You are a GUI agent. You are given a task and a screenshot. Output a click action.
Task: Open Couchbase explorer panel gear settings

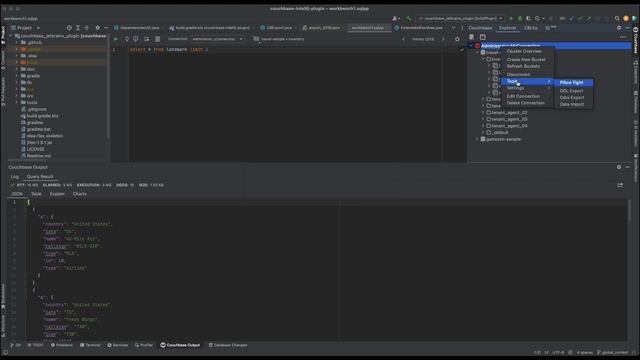pos(619,28)
